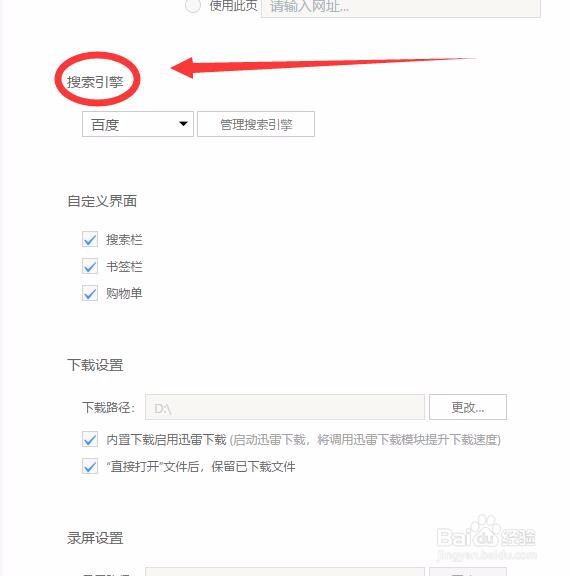This screenshot has width=570, height=576.
Task: Disable the 购物单 checkbox
Action: point(90,293)
